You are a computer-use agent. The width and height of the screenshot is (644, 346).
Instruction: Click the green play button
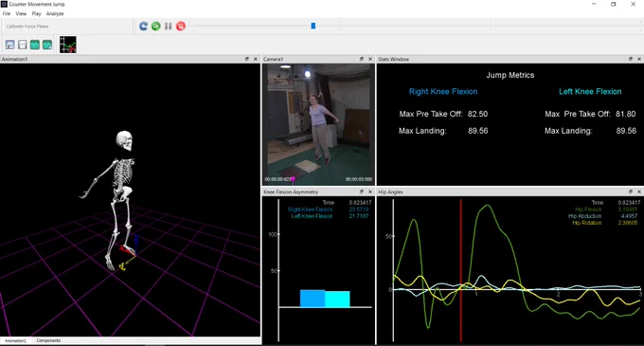[x=155, y=27]
